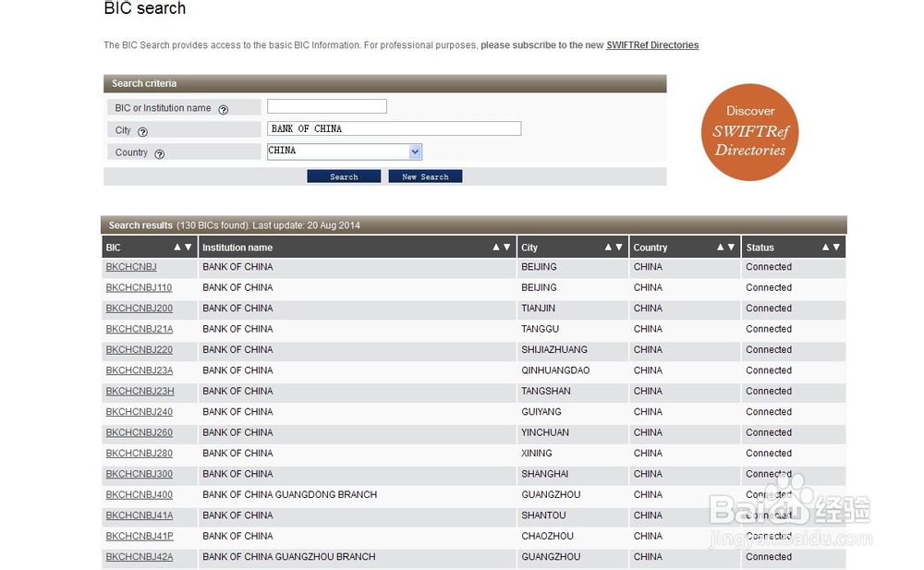Open BIC link BKCHCNBJ41P
The image size is (924, 570).
[140, 536]
